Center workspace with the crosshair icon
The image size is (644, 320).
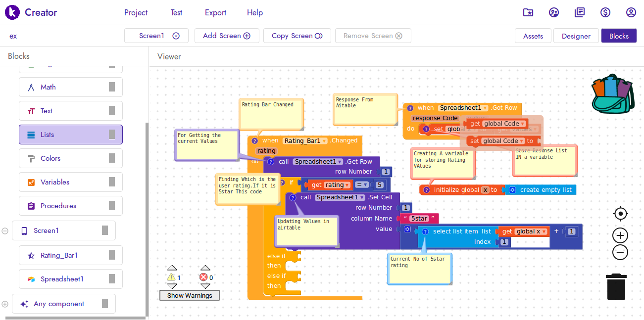(620, 214)
